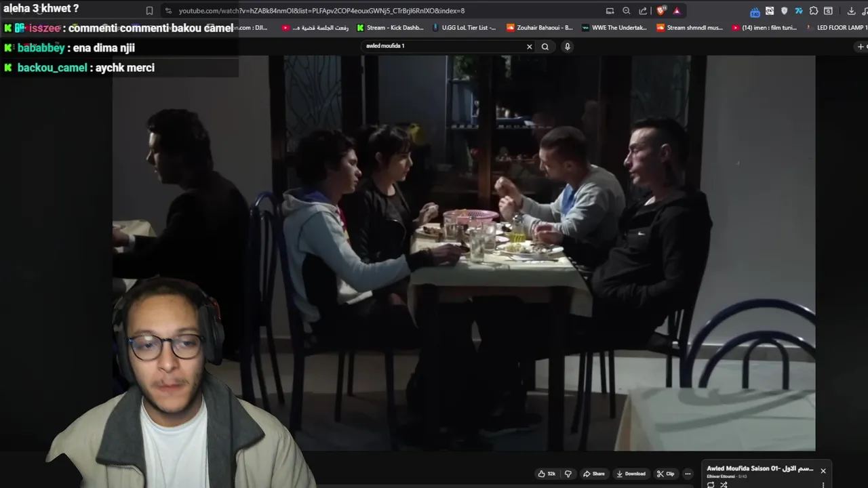The width and height of the screenshot is (868, 488).
Task: Click the browser downloads arrow icon
Action: 852,11
